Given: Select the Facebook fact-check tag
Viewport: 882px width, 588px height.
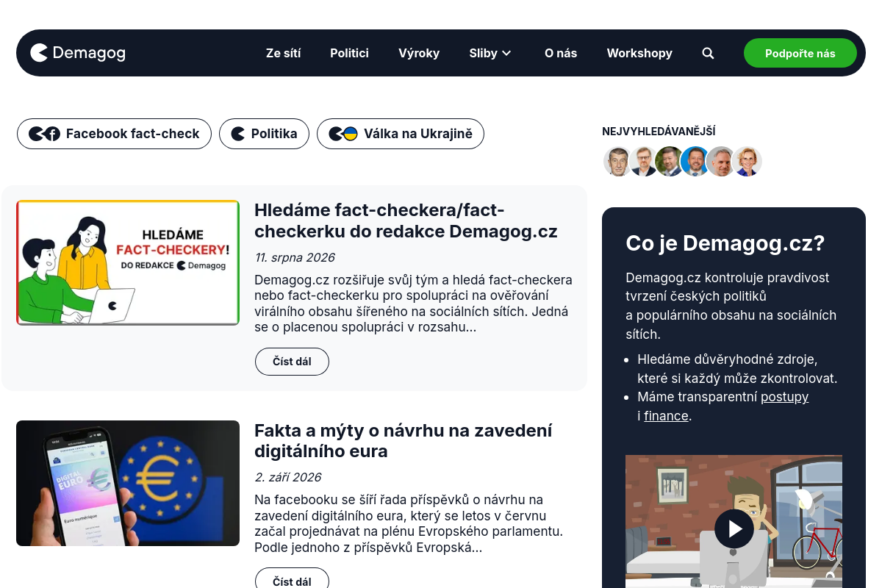Looking at the screenshot, I should 114,134.
